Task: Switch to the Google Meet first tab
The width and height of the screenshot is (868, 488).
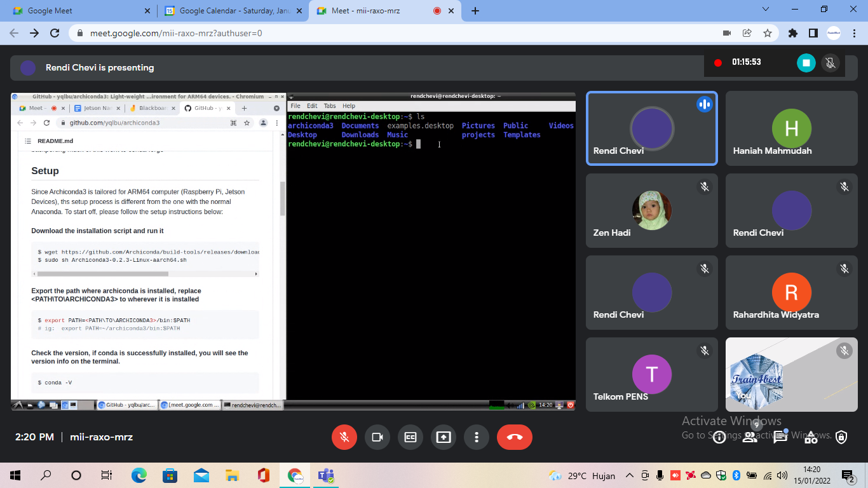Action: pyautogui.click(x=80, y=11)
